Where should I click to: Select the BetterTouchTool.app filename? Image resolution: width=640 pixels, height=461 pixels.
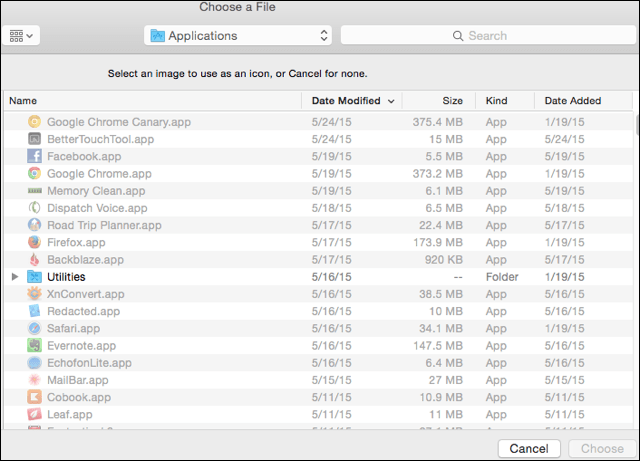(100, 139)
